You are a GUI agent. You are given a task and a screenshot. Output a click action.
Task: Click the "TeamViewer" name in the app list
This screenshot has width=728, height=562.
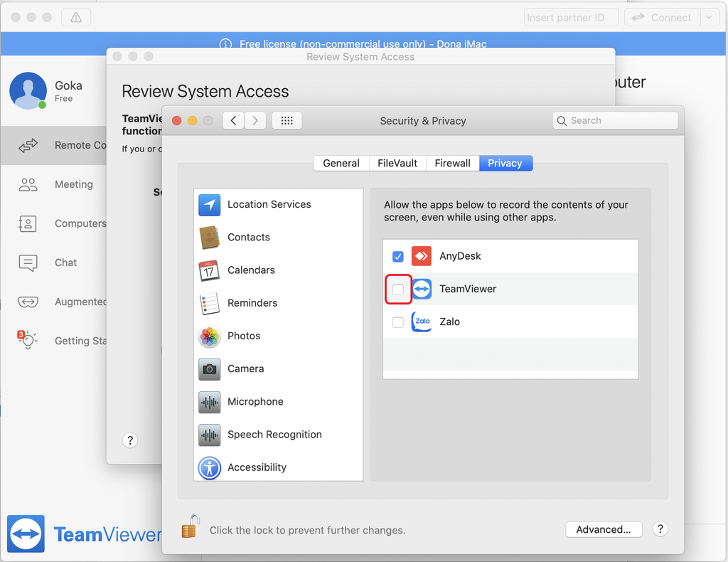click(x=468, y=289)
